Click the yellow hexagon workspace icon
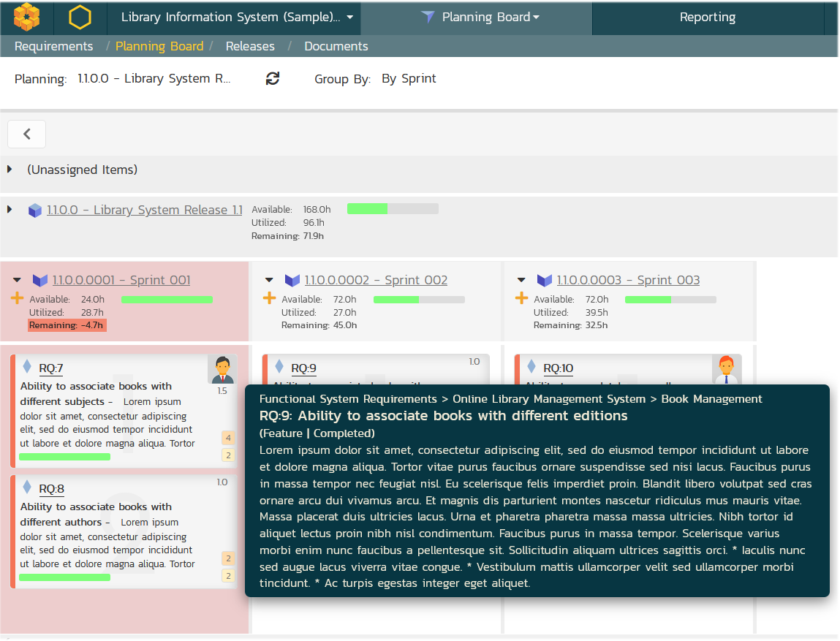Image resolution: width=840 pixels, height=641 pixels. coord(79,17)
